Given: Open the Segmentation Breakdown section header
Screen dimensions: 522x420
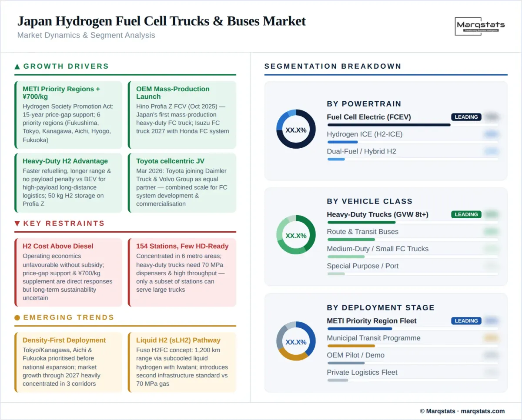Looking at the screenshot, I should point(333,66).
